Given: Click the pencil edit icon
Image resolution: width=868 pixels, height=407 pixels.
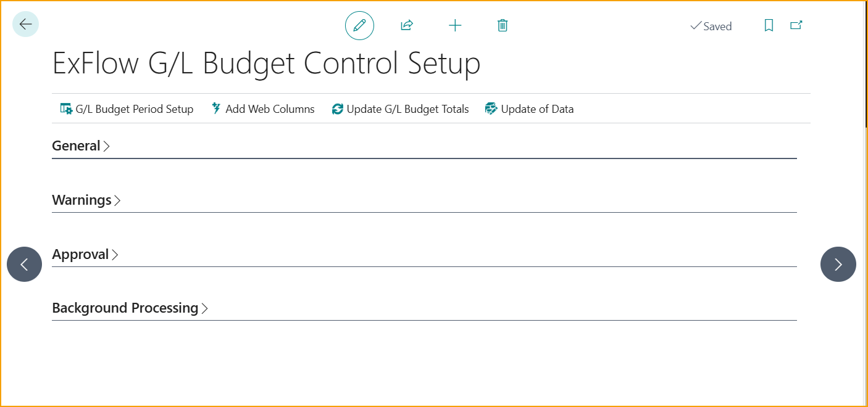Looking at the screenshot, I should [359, 26].
